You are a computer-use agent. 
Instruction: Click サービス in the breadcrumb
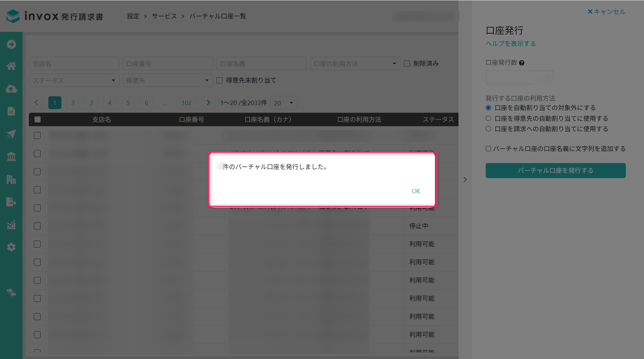[164, 16]
